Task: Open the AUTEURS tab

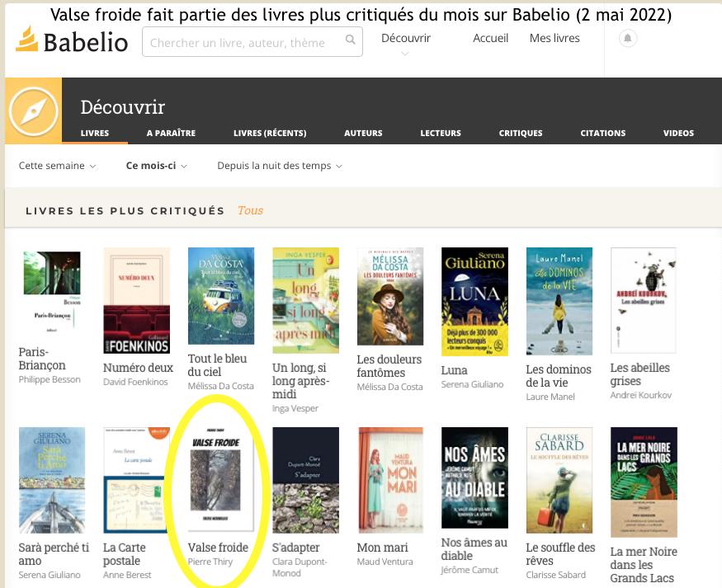Action: click(363, 133)
